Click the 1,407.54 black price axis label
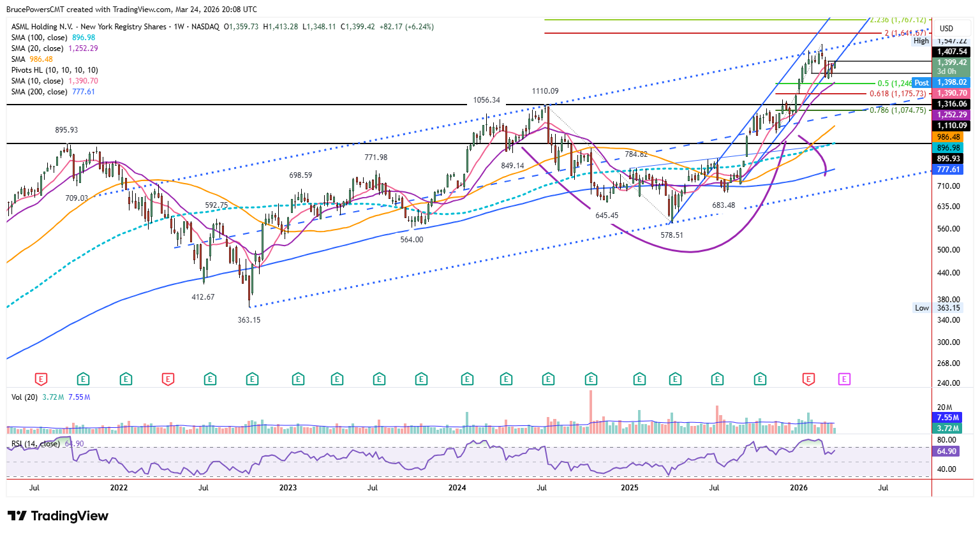The width and height of the screenshot is (980, 535). [x=951, y=52]
